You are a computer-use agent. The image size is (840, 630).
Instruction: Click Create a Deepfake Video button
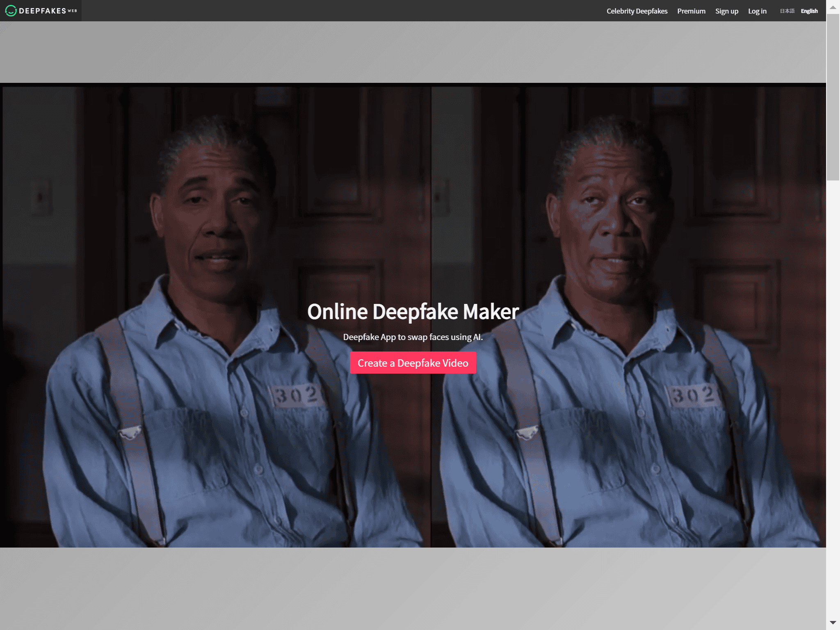pos(413,363)
